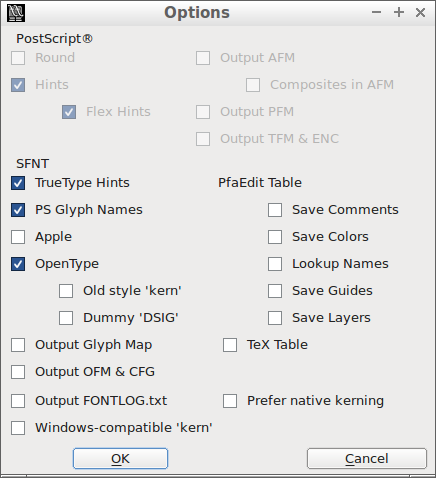Click the Cancel button
The width and height of the screenshot is (436, 478).
tap(367, 459)
